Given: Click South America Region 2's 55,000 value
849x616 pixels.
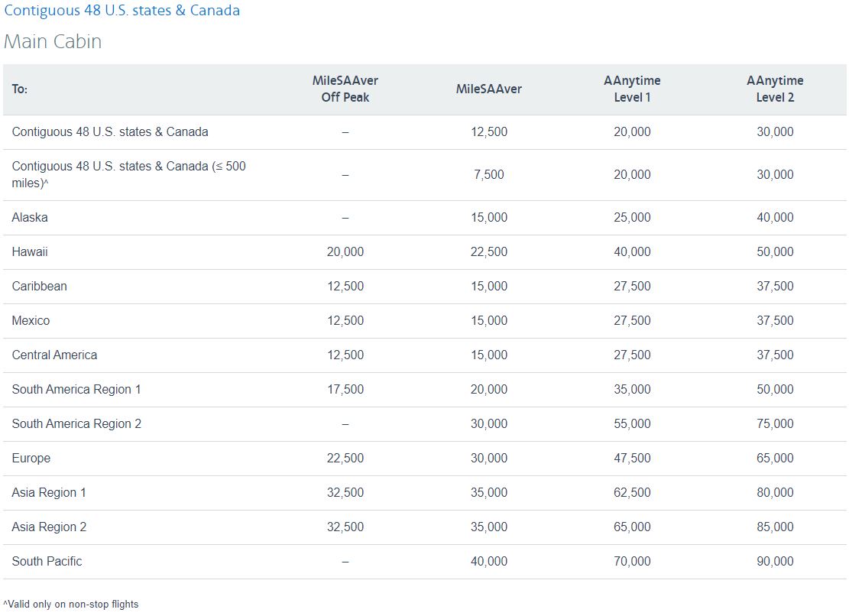Looking at the screenshot, I should click(x=632, y=423).
